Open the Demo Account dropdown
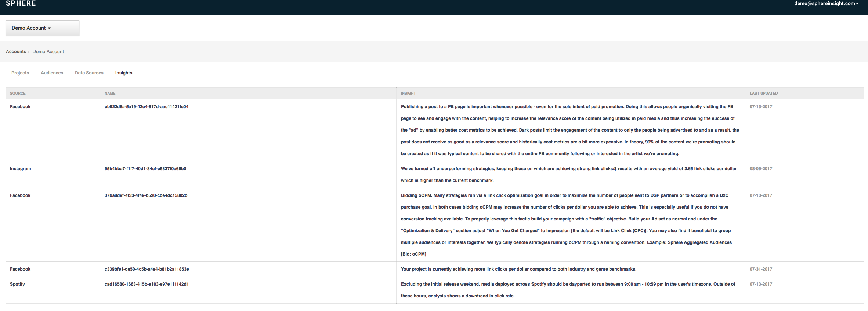This screenshot has width=868, height=311. tap(43, 28)
